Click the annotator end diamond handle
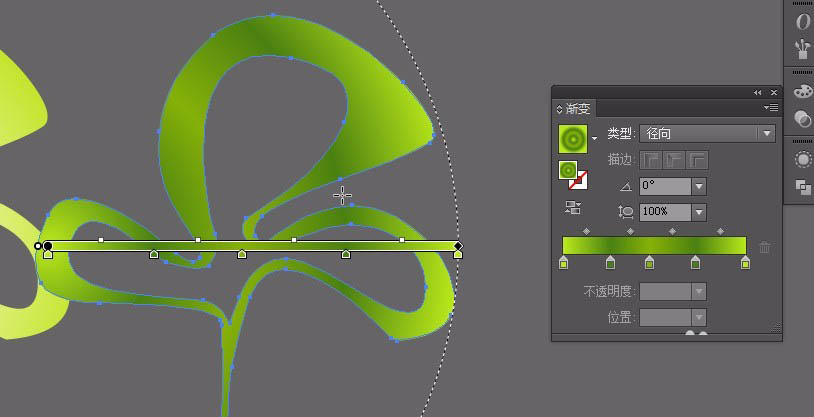Screen dimensions: 814x417 click(457, 246)
